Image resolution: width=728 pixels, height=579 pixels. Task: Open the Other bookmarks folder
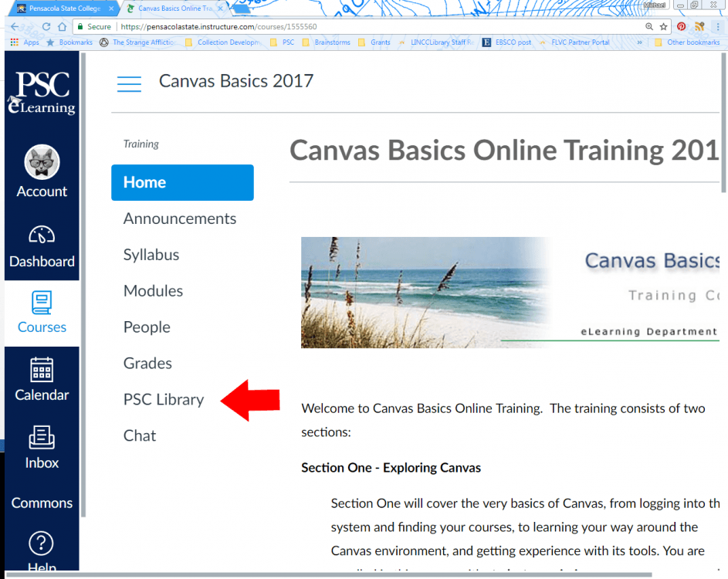(687, 42)
